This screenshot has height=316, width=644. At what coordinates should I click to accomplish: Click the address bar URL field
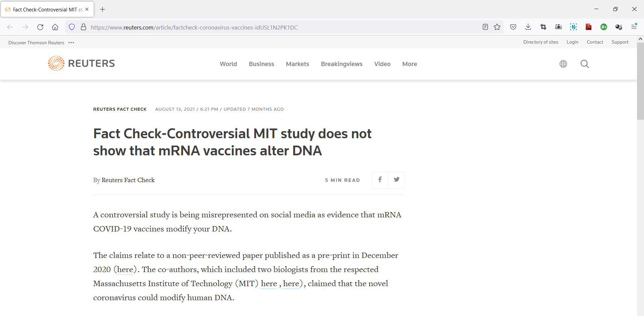pyautogui.click(x=268, y=28)
